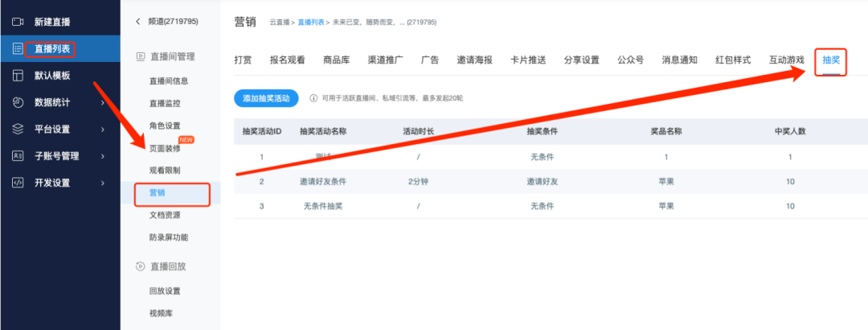Switch to the 抽奖 tab
This screenshot has width=868, height=330.
click(x=830, y=60)
